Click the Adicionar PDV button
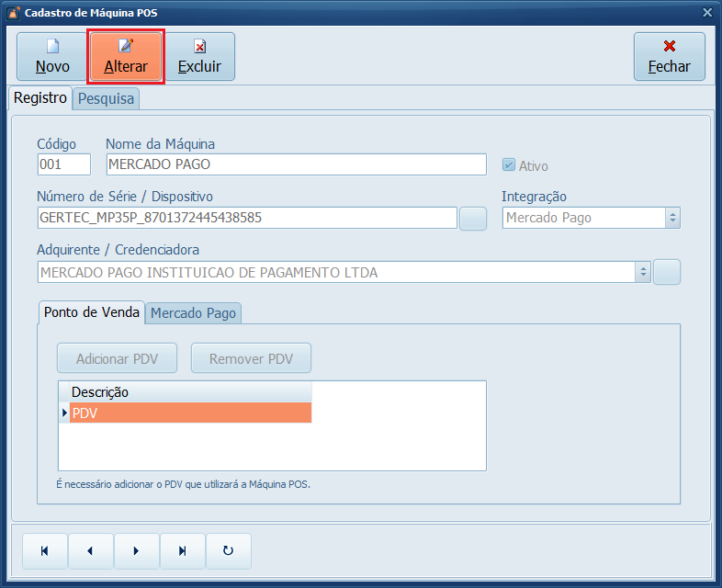Image resolution: width=722 pixels, height=588 pixels. coord(118,358)
